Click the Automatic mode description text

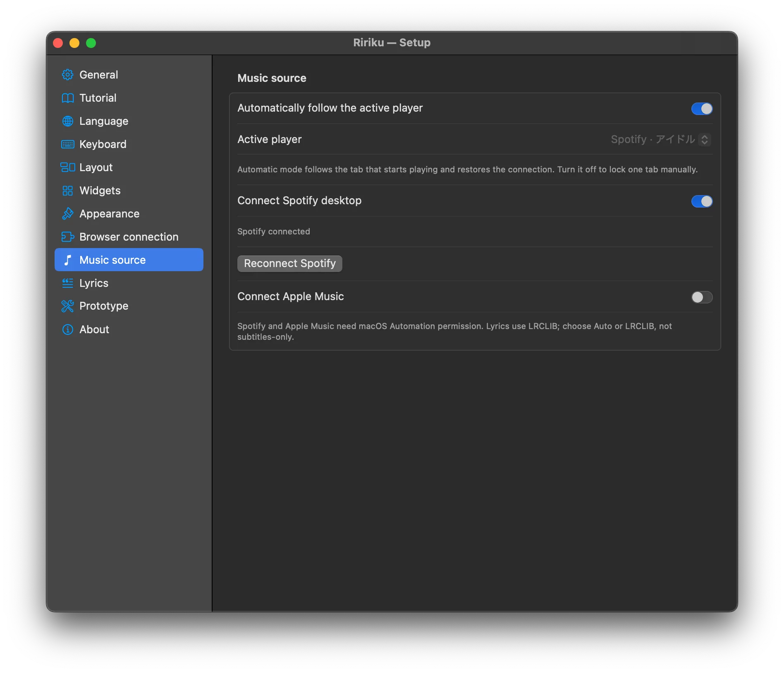click(x=467, y=169)
